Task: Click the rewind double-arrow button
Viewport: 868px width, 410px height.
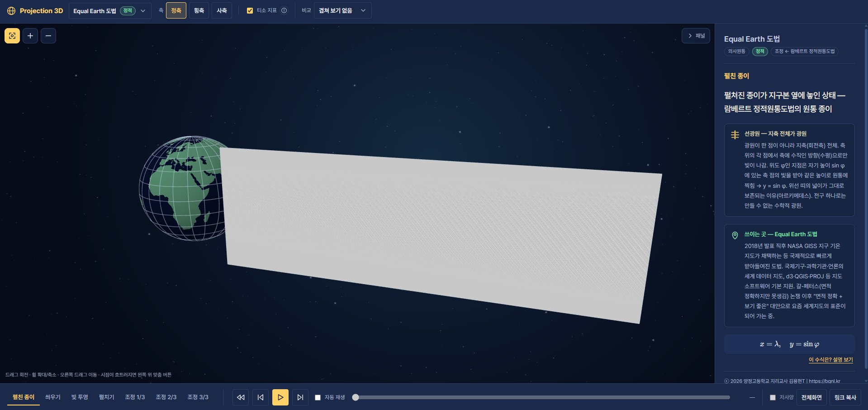Action: (241, 397)
